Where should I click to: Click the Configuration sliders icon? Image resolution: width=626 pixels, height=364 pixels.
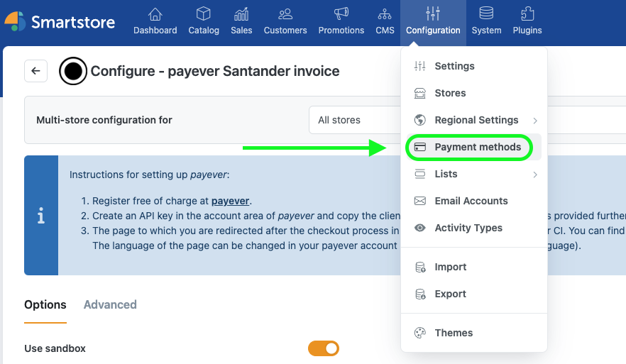[433, 13]
